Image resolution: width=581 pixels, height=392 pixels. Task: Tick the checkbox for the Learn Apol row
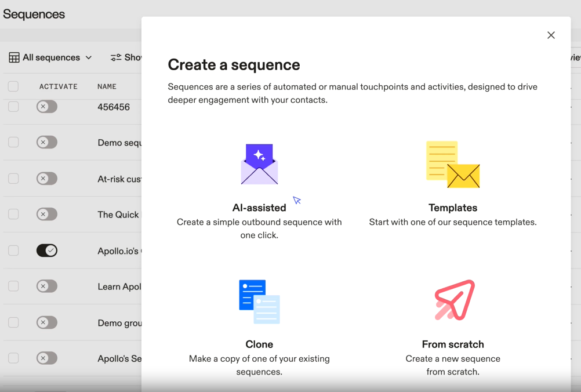(13, 286)
